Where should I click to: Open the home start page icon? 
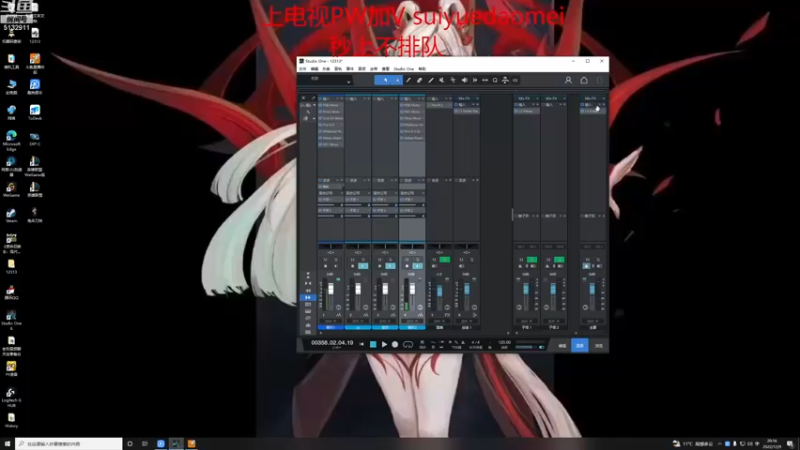click(x=584, y=80)
